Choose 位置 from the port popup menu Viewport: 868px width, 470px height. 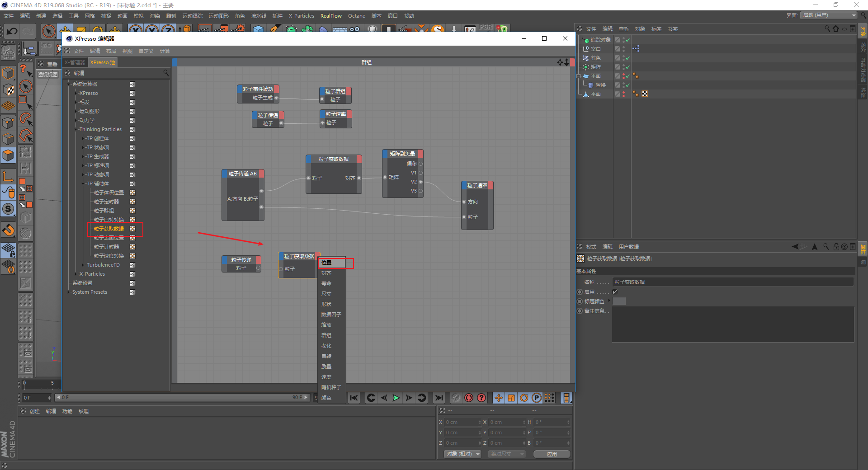coord(332,263)
